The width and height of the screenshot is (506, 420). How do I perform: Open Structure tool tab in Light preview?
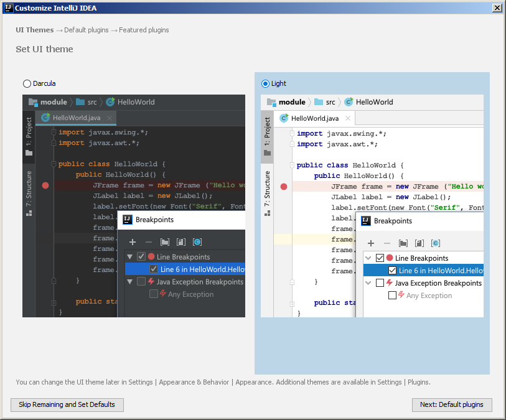pyautogui.click(x=267, y=194)
